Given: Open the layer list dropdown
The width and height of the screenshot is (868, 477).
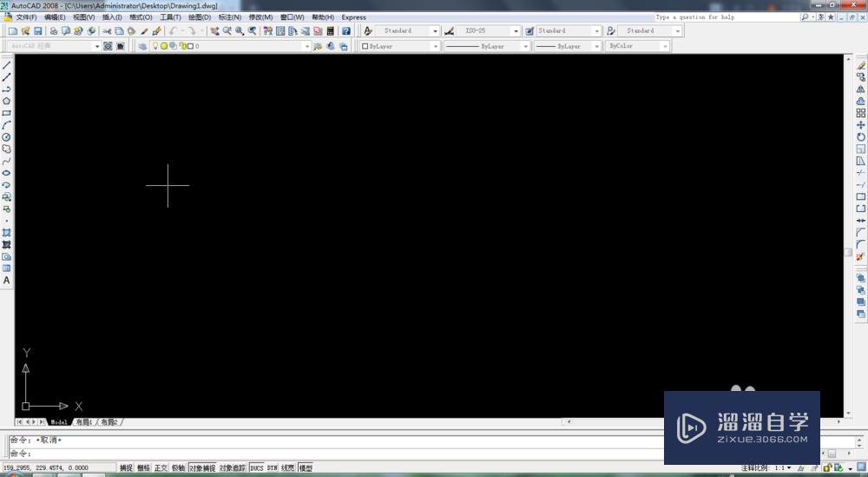Looking at the screenshot, I should tap(307, 46).
